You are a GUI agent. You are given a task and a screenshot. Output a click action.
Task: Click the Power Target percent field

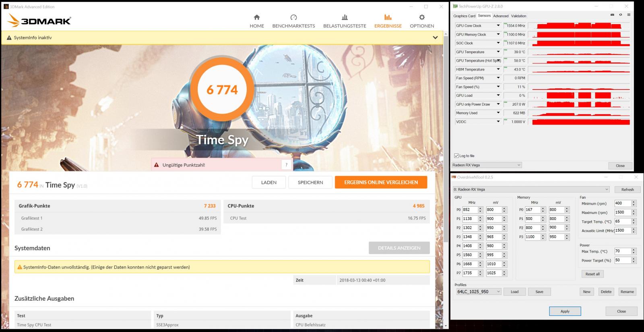click(x=623, y=260)
